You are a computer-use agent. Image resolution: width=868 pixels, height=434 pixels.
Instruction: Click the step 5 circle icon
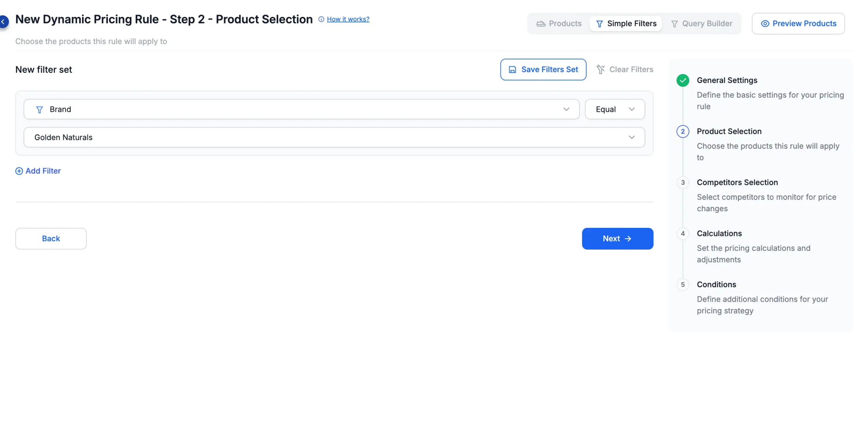(683, 285)
